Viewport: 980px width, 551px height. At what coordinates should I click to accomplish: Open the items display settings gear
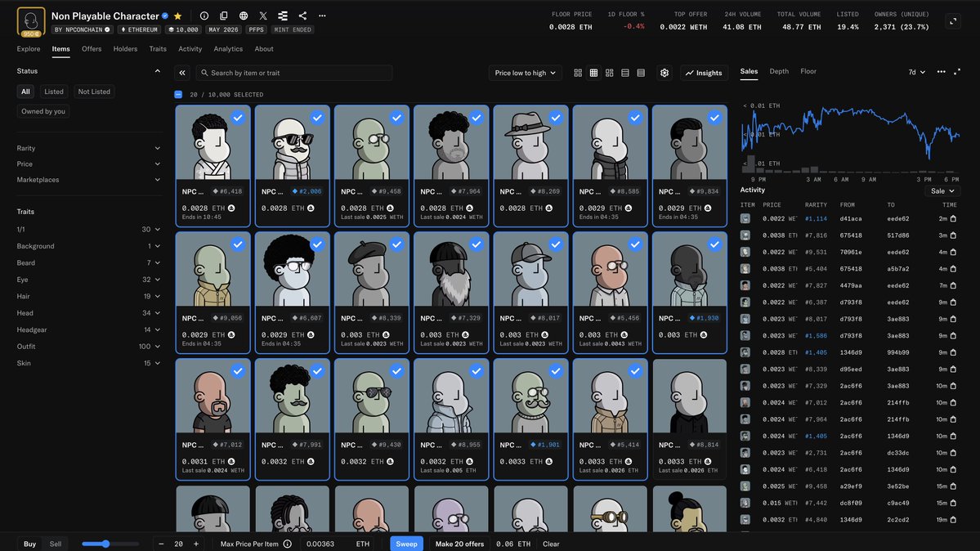click(665, 74)
